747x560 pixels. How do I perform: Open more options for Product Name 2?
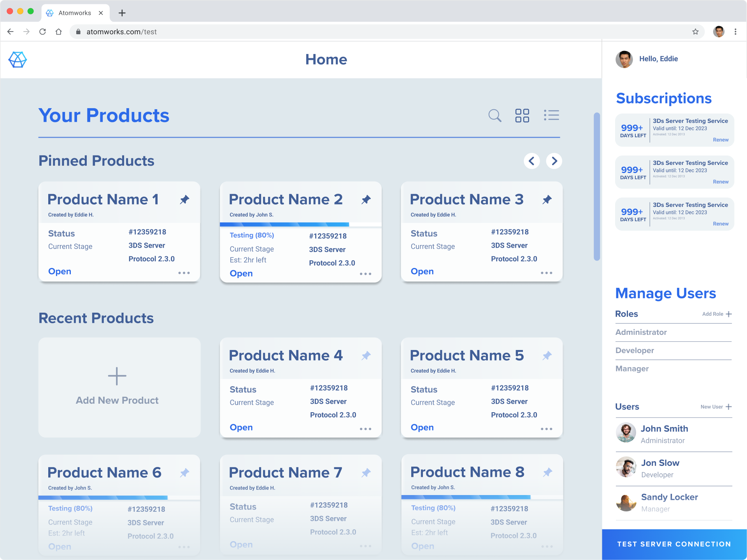(365, 274)
